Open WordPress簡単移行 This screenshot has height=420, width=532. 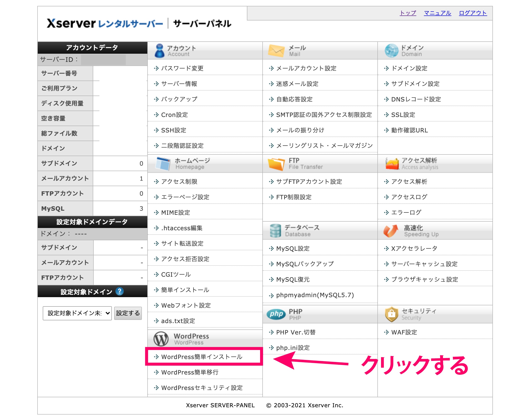click(x=190, y=372)
